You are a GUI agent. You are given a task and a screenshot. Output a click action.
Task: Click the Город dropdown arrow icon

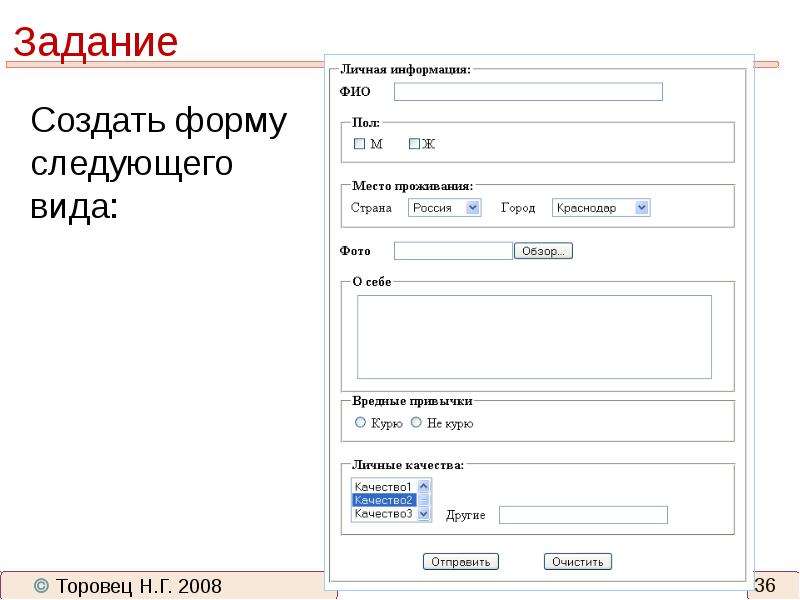pyautogui.click(x=642, y=208)
